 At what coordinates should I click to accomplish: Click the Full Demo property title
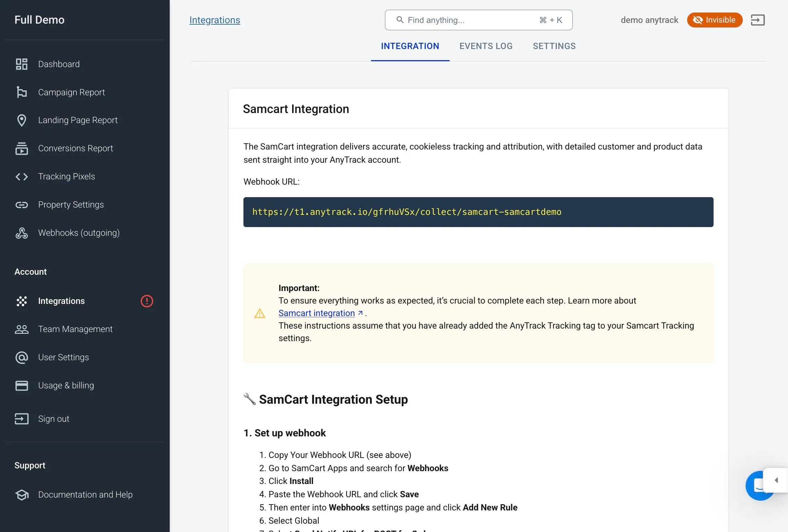(x=39, y=20)
